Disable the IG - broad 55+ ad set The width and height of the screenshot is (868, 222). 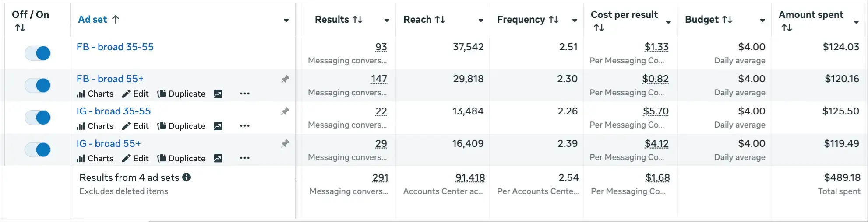click(38, 150)
